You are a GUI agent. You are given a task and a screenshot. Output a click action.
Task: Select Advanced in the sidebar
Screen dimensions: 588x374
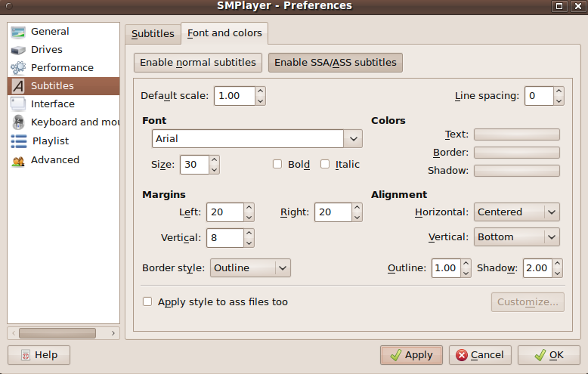63,160
